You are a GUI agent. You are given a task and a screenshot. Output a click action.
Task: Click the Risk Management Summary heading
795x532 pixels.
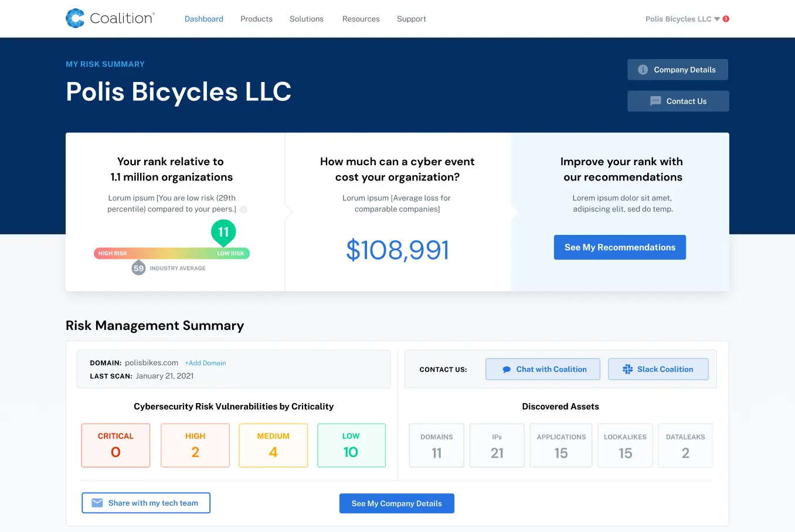155,326
